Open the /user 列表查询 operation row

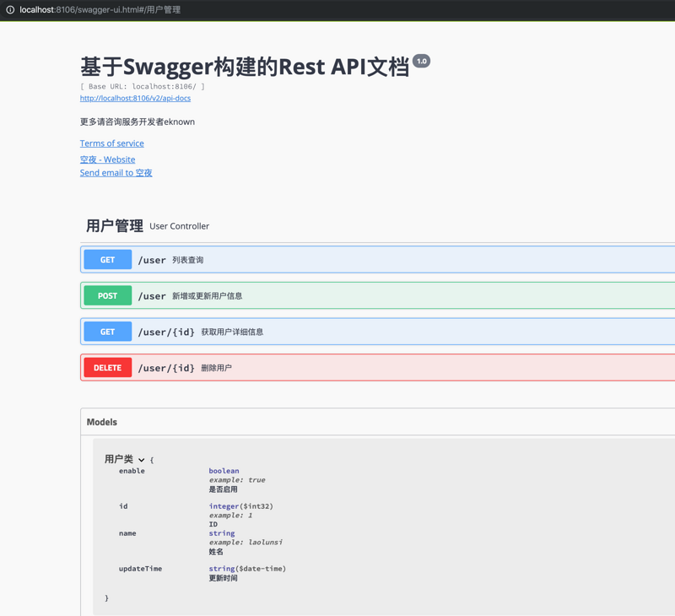tap(337, 259)
